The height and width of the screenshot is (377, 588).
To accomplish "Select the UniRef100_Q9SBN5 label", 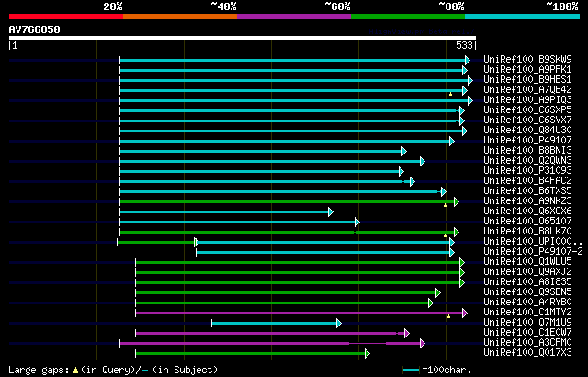I will (527, 292).
